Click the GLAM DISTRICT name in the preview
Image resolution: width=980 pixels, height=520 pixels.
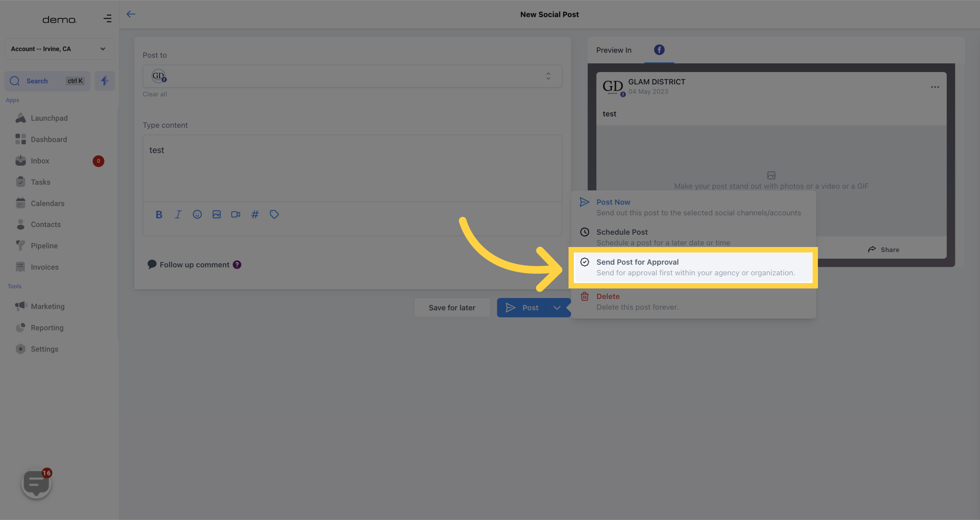657,82
